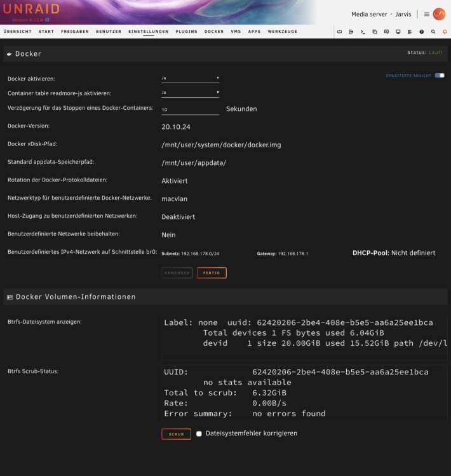Click the Anwenden button
Screen dimensions: 451x476
(x=177, y=273)
